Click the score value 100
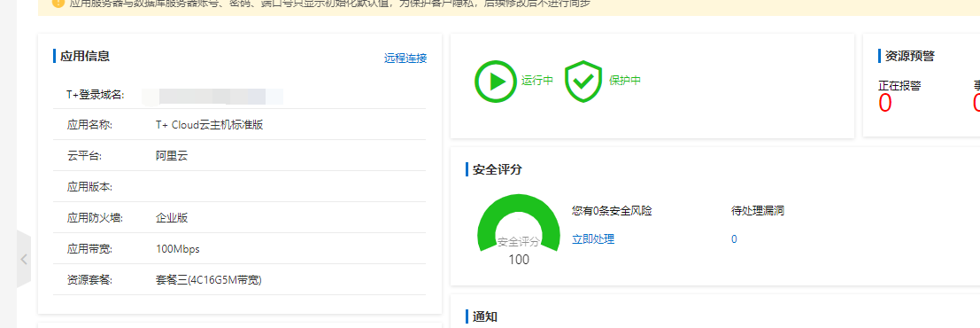 [x=519, y=260]
